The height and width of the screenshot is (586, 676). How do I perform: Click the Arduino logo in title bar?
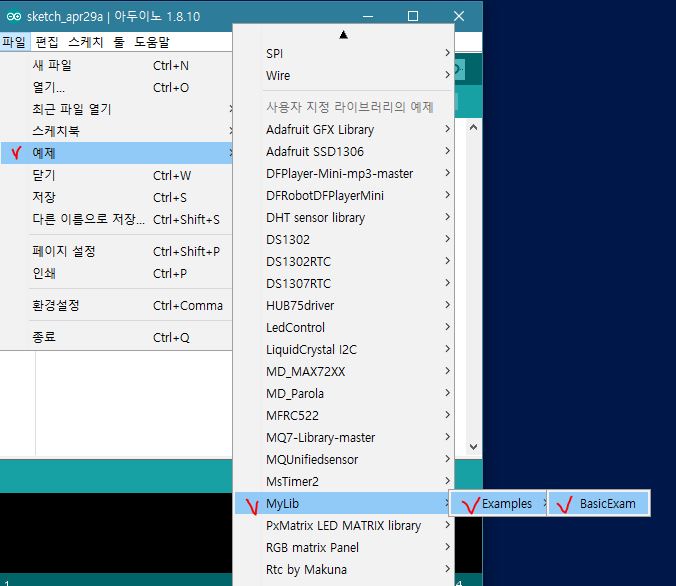point(13,16)
